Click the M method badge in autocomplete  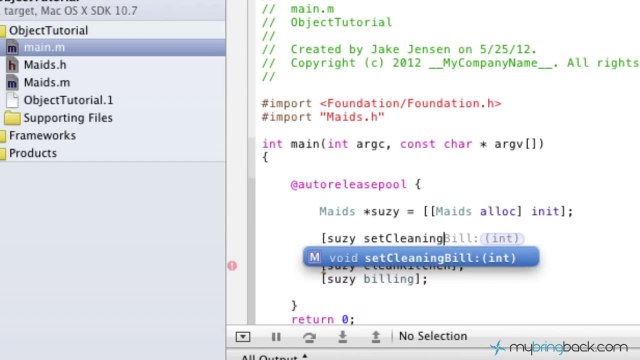tap(314, 257)
